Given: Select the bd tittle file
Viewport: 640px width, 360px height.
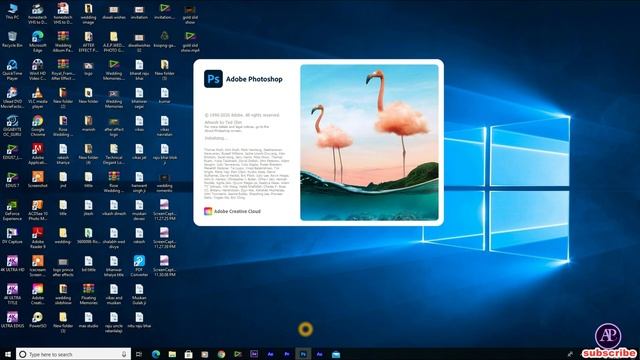Looking at the screenshot, I should [88, 264].
